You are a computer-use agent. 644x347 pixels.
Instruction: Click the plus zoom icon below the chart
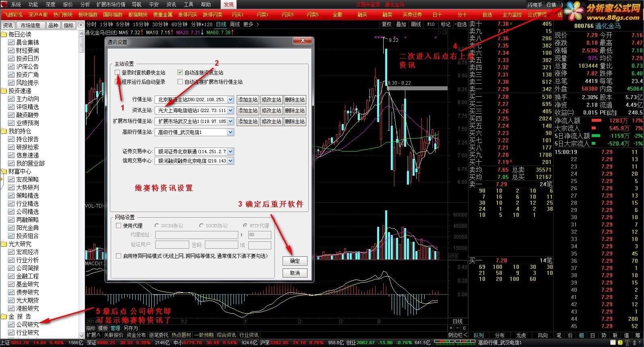(451, 328)
